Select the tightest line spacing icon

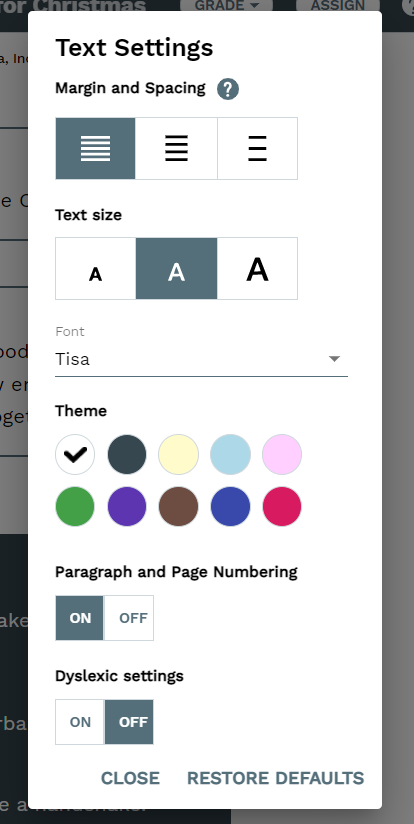pyautogui.click(x=96, y=148)
